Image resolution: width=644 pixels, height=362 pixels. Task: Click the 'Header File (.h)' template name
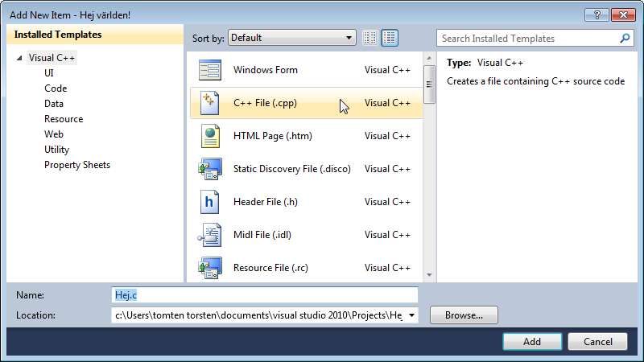[x=266, y=202]
